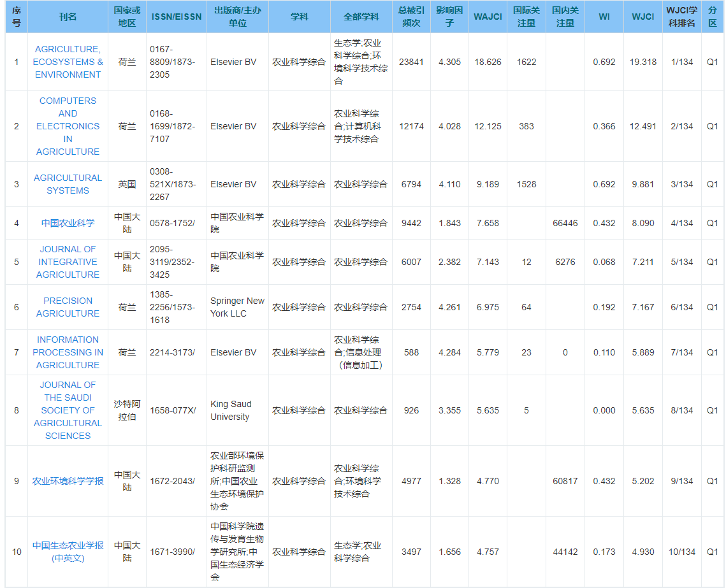Viewport: 726px width, 588px height.
Task: Click the ranking cell 5/134
Action: coord(682,262)
